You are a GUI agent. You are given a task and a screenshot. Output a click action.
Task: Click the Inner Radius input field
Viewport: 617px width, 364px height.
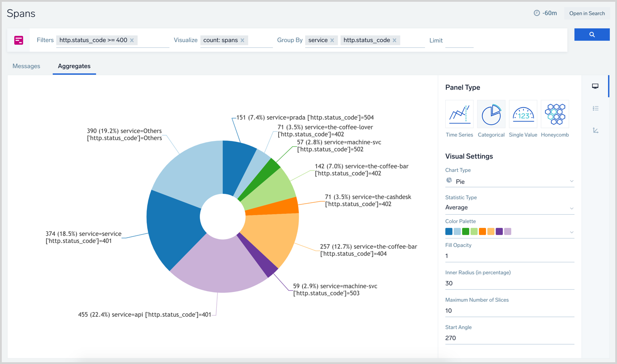(x=509, y=284)
